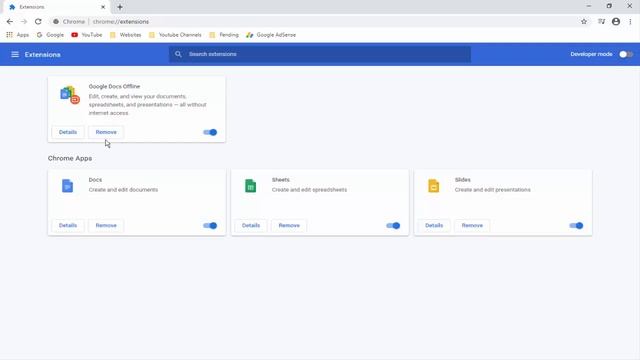Click 'Create and edit documents' description

[x=123, y=190]
